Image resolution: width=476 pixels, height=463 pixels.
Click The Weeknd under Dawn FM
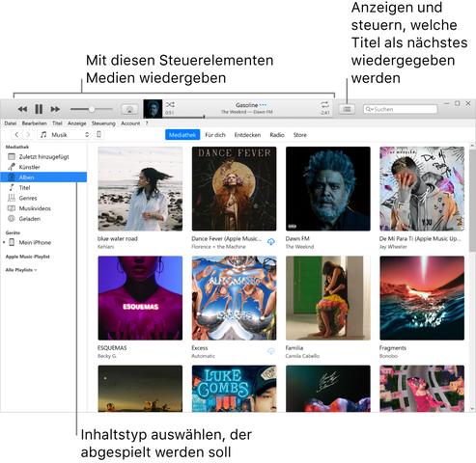(299, 247)
